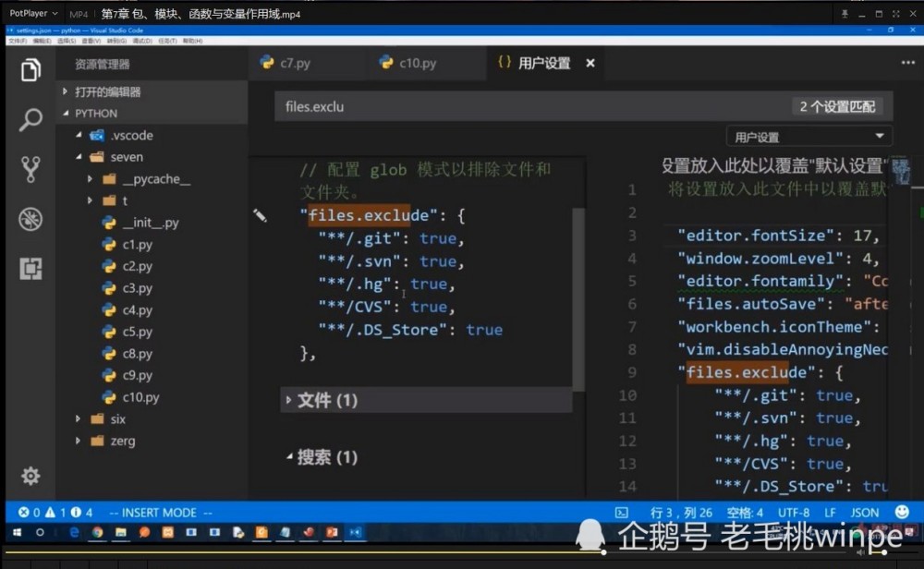Expand the zerg folder

(x=78, y=441)
